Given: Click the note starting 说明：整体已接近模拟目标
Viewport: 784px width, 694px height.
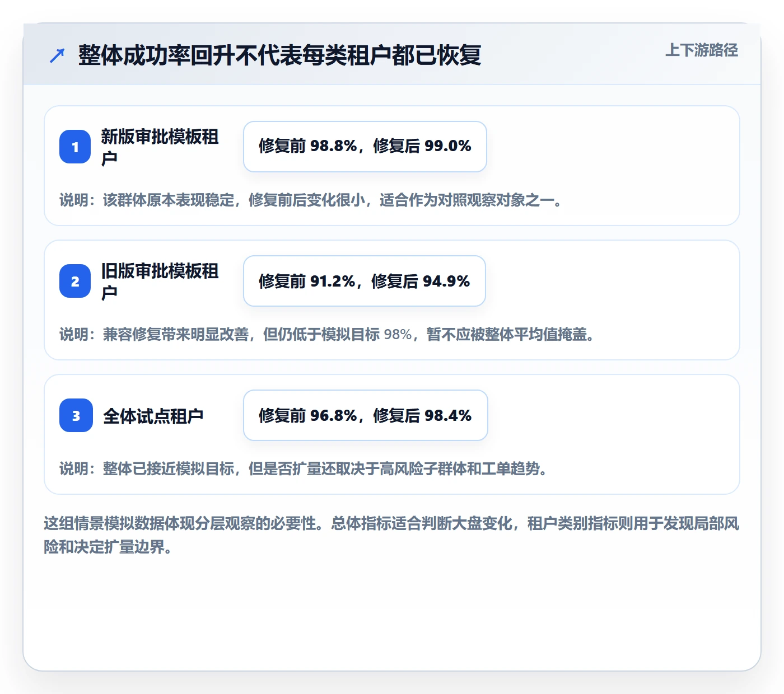Looking at the screenshot, I should [304, 468].
